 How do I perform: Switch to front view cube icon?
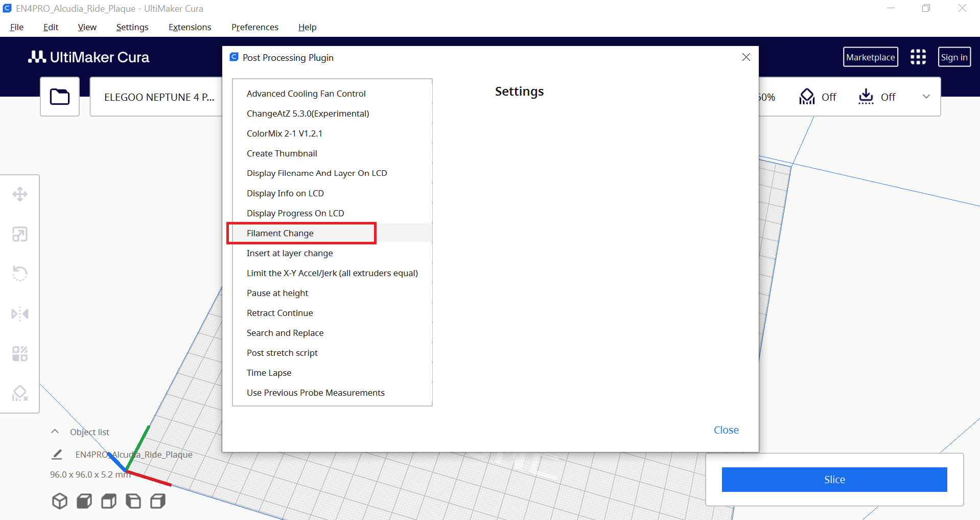click(x=84, y=501)
